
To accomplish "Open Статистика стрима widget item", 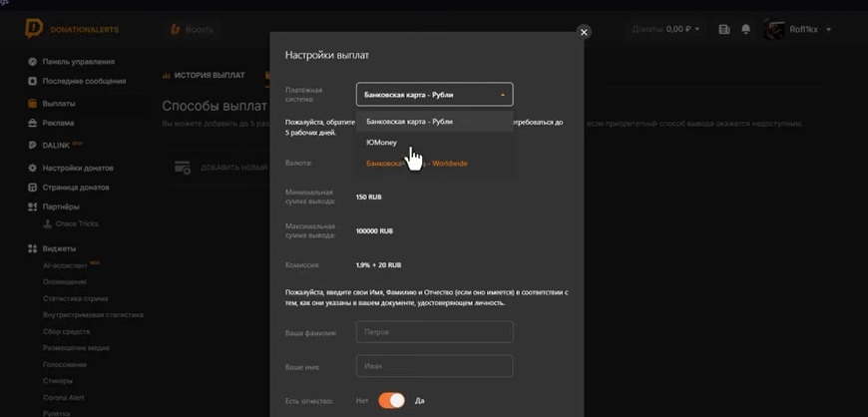I will point(75,298).
